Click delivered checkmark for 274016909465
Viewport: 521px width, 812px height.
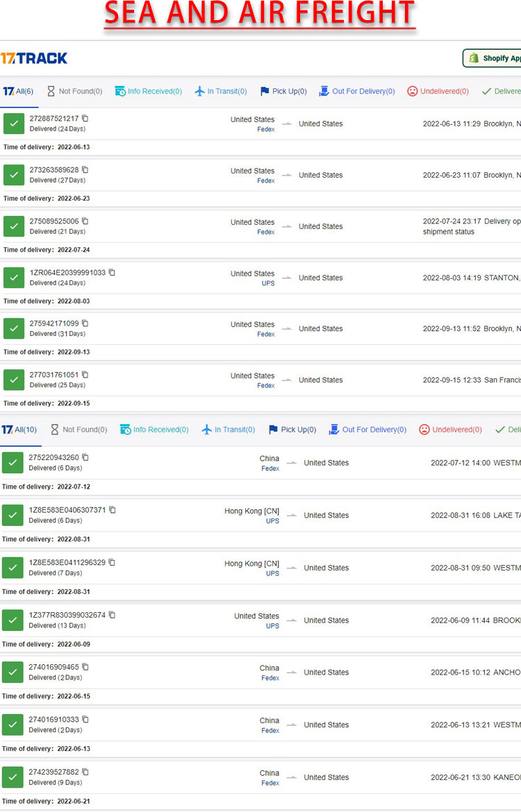pos(13,673)
